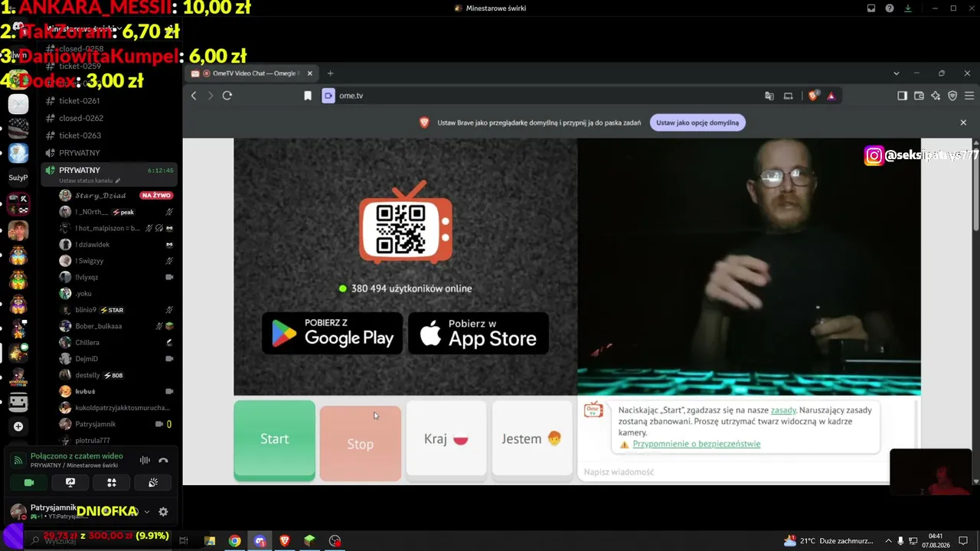Turn off camera in Discord voice panel
This screenshot has width=980, height=551.
coord(29,482)
